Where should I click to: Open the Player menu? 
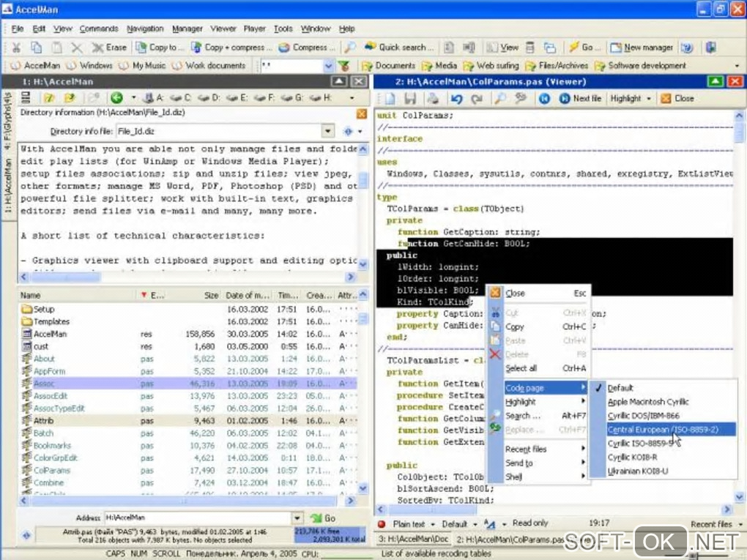click(254, 29)
